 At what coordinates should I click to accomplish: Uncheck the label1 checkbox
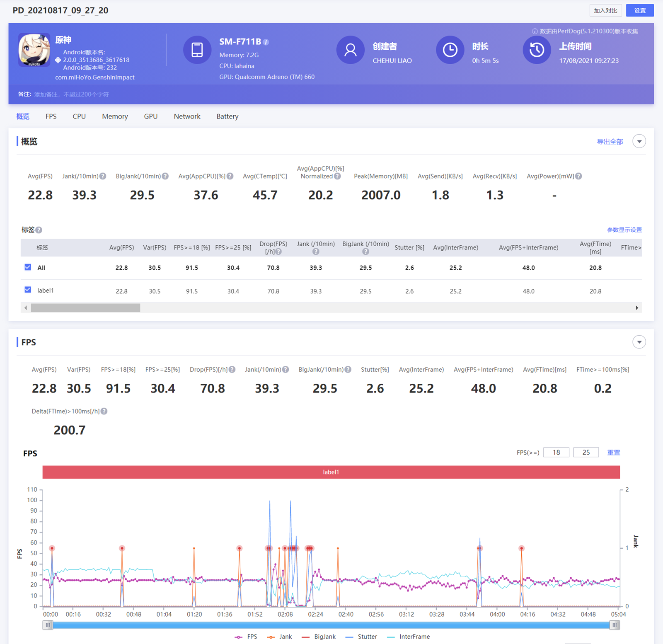(x=28, y=290)
